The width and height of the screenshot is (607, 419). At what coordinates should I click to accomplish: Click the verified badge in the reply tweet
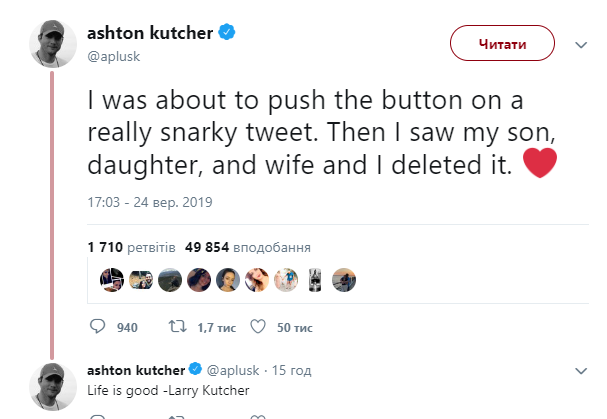click(197, 369)
